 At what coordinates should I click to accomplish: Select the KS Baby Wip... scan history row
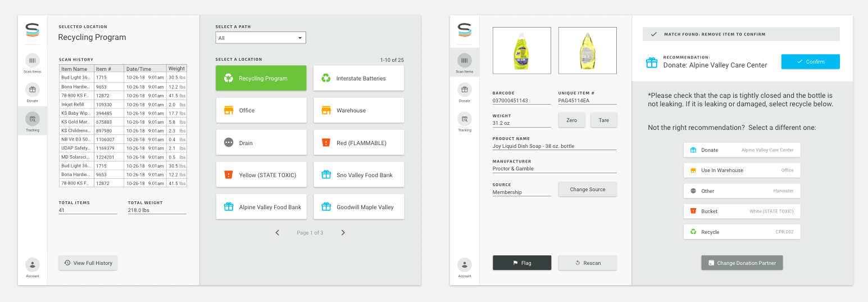(x=123, y=113)
